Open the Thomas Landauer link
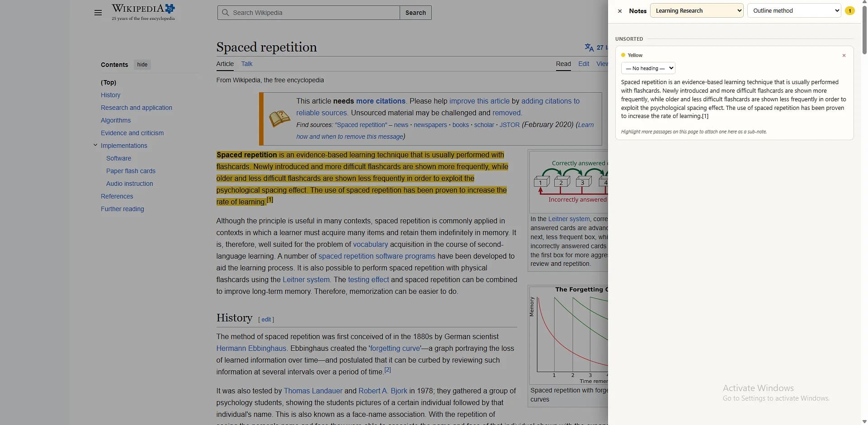This screenshot has height=425, width=868. 313,391
